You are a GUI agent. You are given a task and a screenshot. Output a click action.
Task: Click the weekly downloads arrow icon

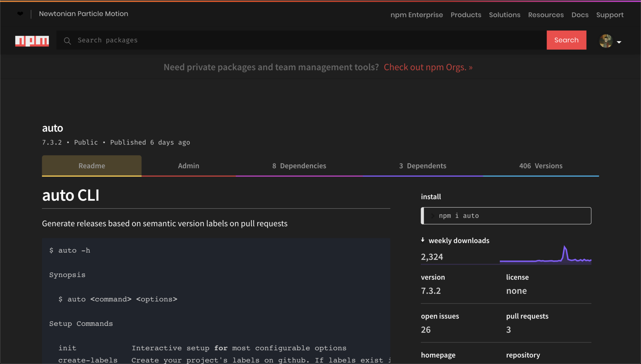(423, 240)
